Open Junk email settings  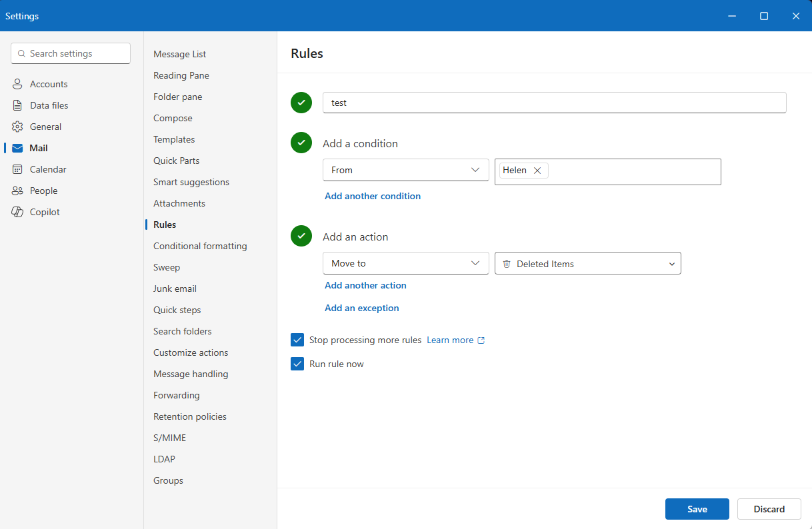pyautogui.click(x=175, y=288)
